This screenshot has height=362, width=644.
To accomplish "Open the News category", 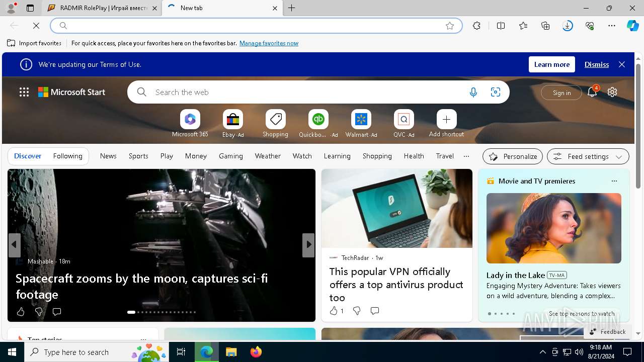I will (108, 156).
